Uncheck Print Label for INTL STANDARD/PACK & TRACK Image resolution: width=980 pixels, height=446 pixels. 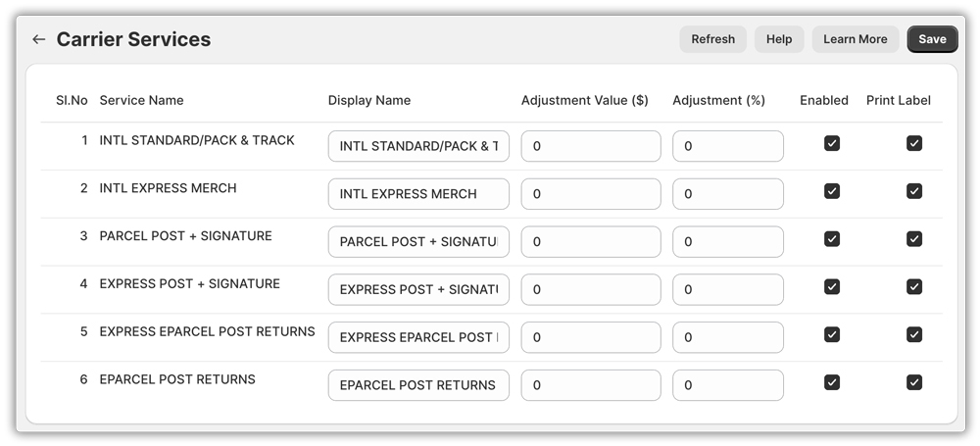coord(913,144)
